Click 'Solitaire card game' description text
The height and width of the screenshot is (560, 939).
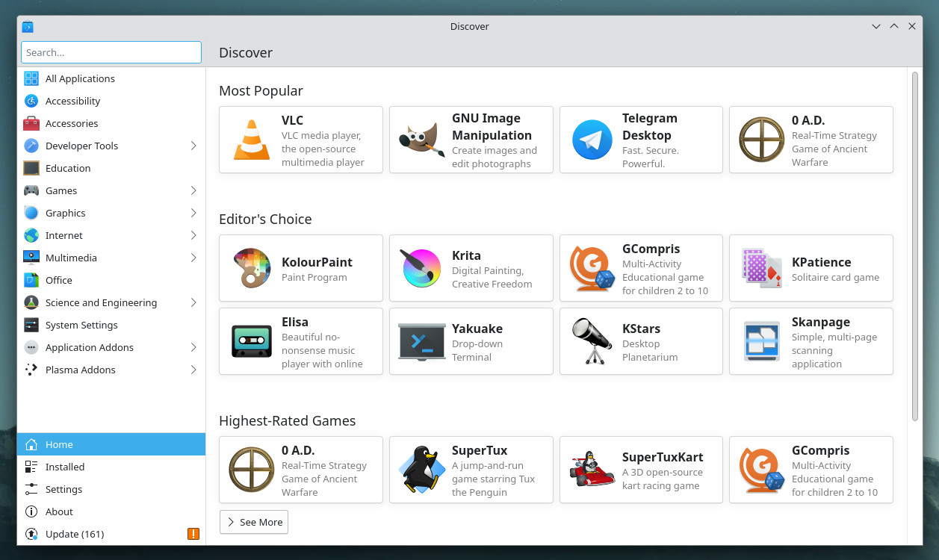click(835, 277)
